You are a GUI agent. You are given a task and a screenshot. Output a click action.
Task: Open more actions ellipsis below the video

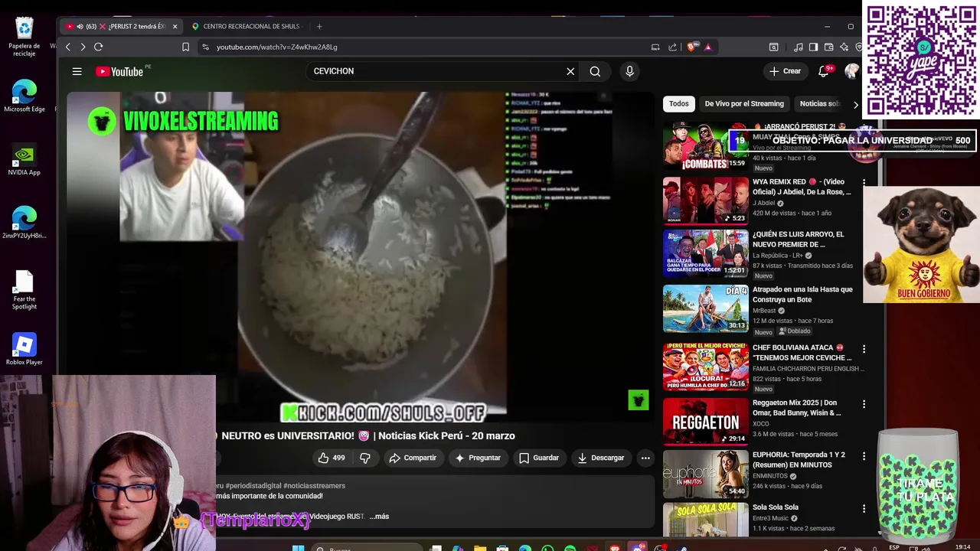[645, 458]
